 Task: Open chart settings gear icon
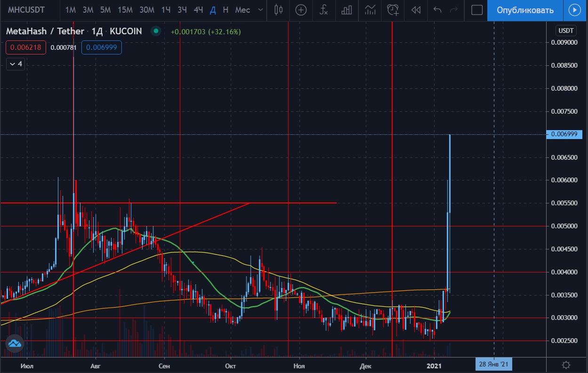tap(566, 365)
